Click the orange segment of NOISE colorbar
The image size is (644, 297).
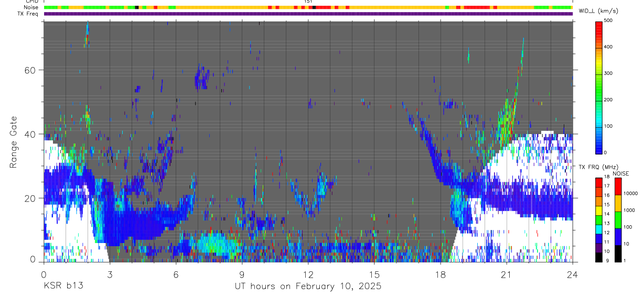click(618, 202)
